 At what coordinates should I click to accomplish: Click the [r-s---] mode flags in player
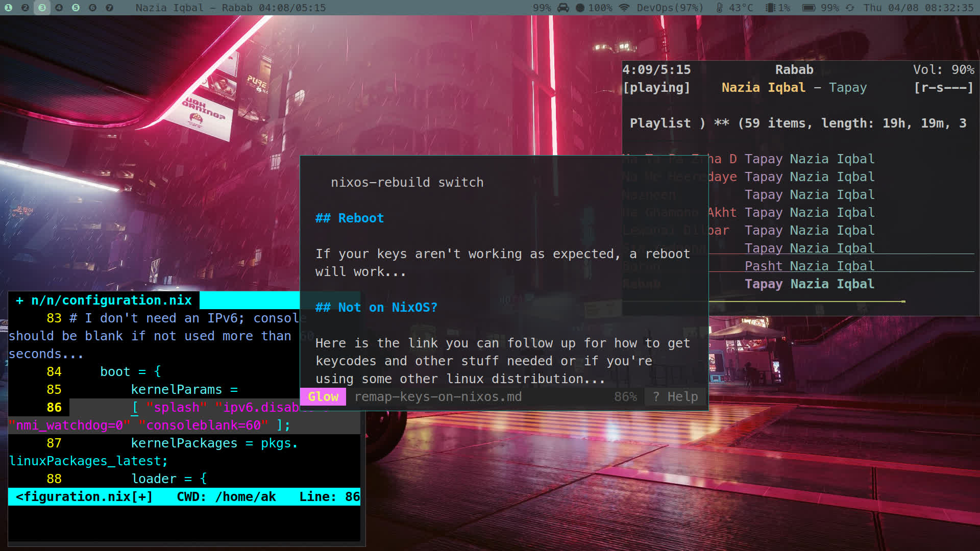[944, 87]
